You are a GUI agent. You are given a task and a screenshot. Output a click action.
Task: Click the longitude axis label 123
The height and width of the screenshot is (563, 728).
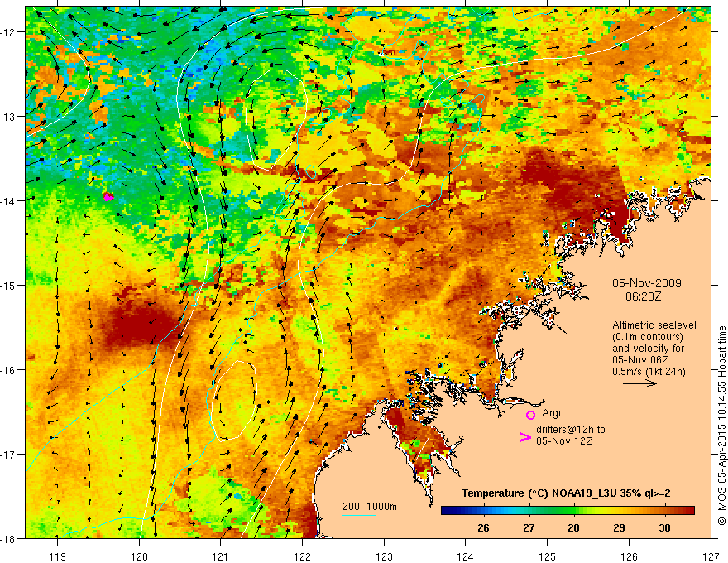pyautogui.click(x=384, y=556)
